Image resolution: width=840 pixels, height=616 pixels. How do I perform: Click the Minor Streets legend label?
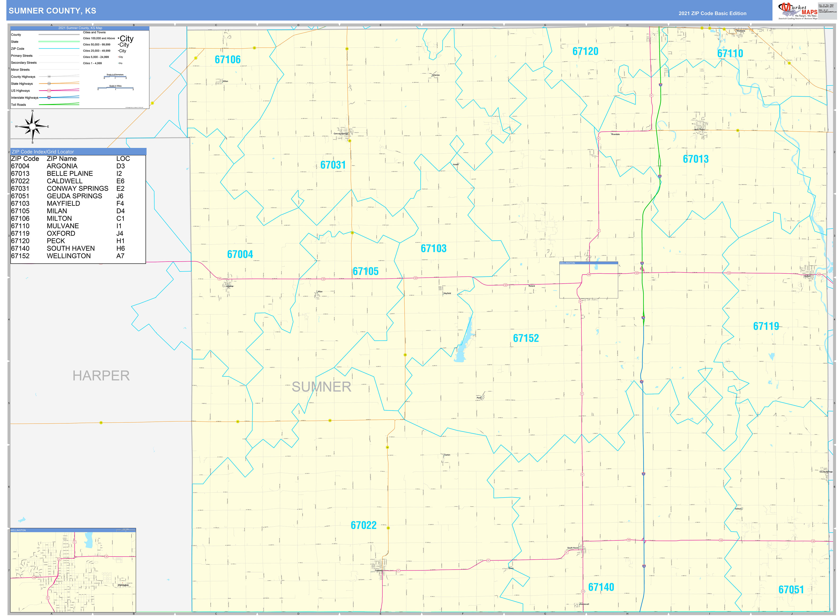[x=20, y=70]
